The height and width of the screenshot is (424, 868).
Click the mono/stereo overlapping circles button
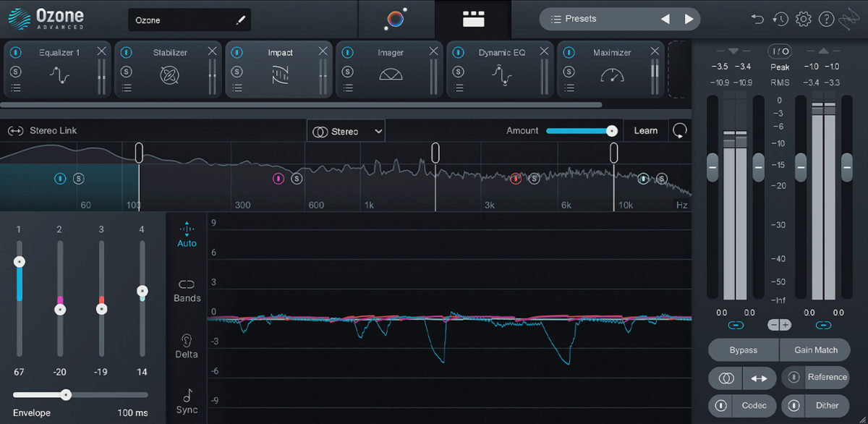(726, 378)
